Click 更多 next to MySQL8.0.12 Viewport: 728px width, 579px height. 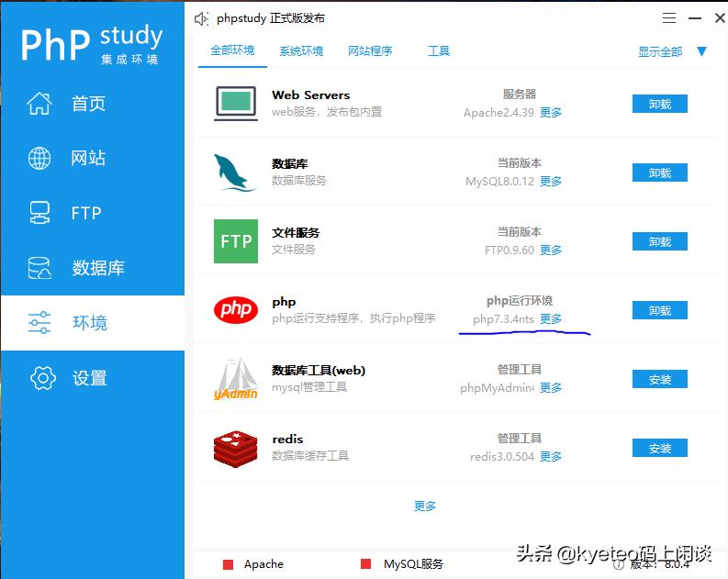click(551, 181)
